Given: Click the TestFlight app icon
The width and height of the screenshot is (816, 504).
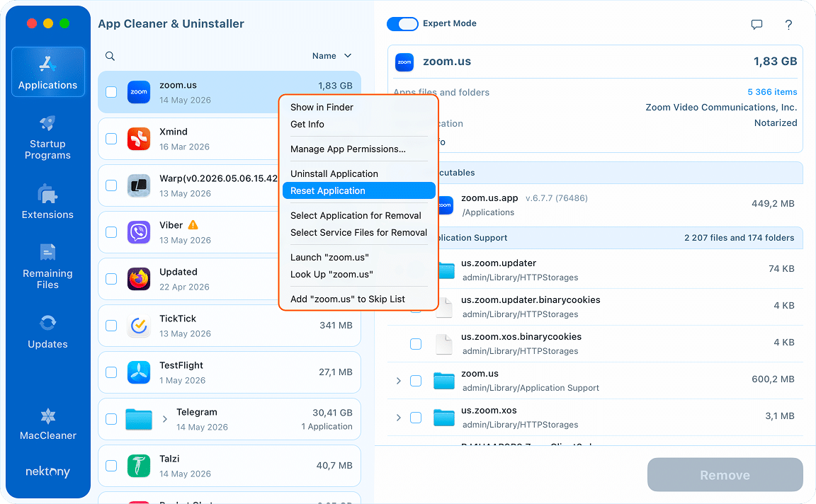Looking at the screenshot, I should 139,372.
